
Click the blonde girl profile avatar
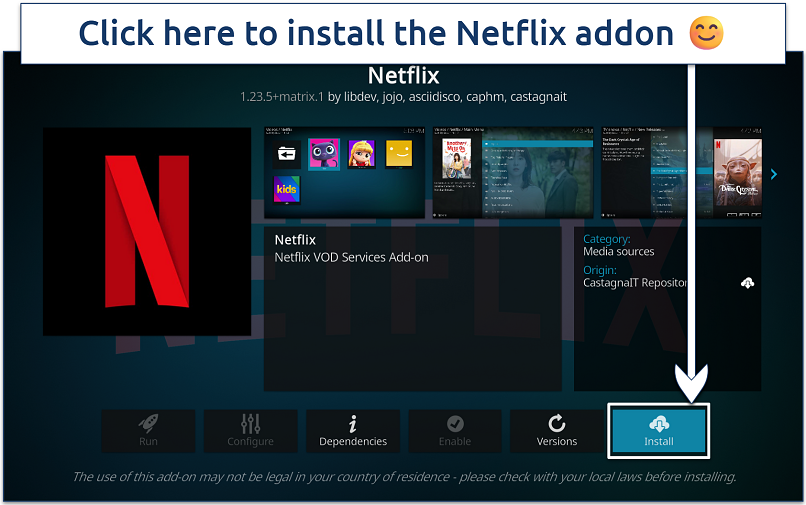[361, 153]
